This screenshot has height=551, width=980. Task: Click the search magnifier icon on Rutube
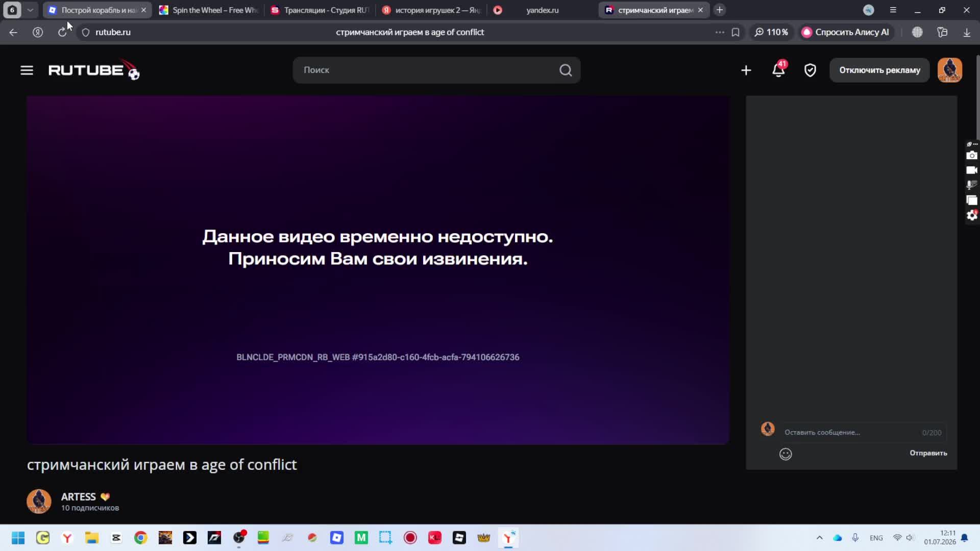566,70
